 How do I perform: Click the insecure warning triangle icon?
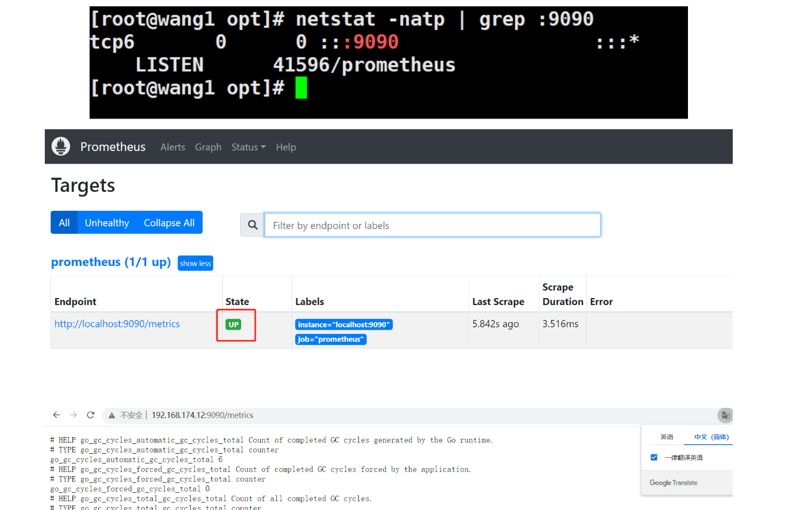(112, 415)
